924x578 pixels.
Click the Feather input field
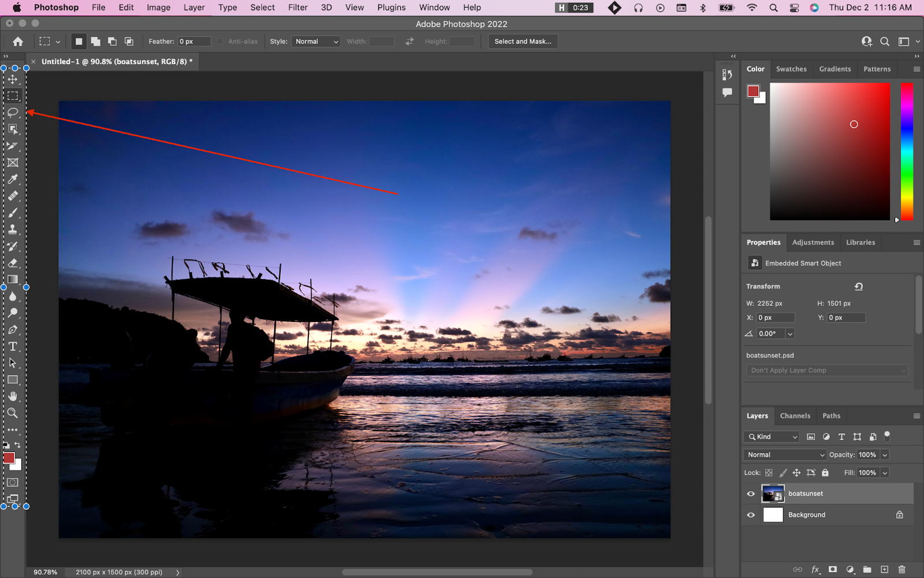click(193, 42)
